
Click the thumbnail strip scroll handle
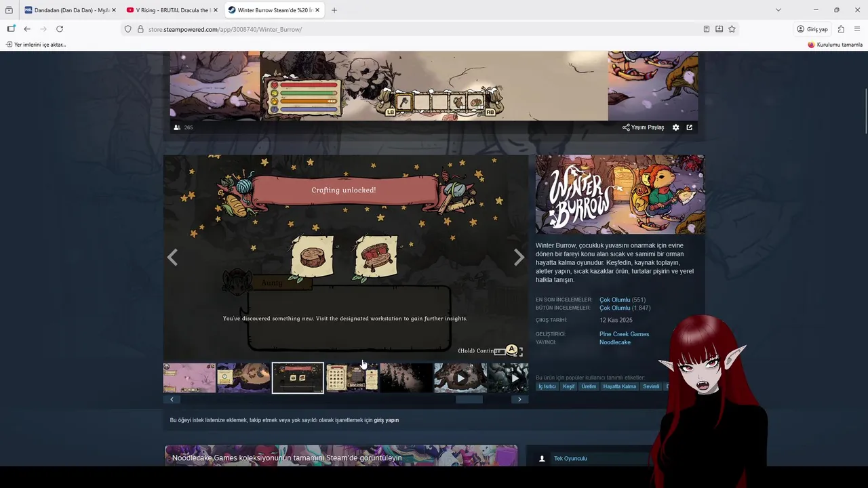[469, 399]
